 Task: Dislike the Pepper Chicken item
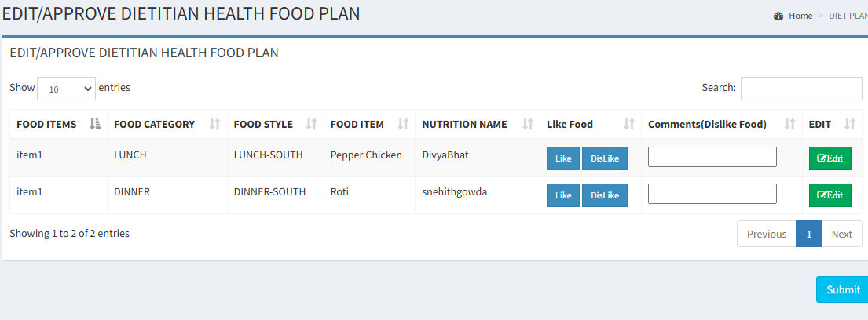(x=605, y=158)
